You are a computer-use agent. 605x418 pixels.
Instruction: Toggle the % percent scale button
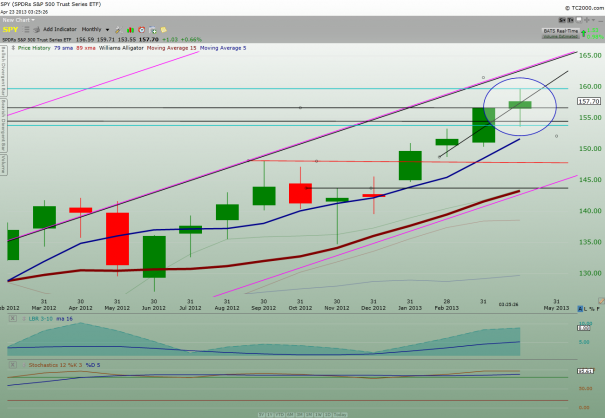[592, 309]
